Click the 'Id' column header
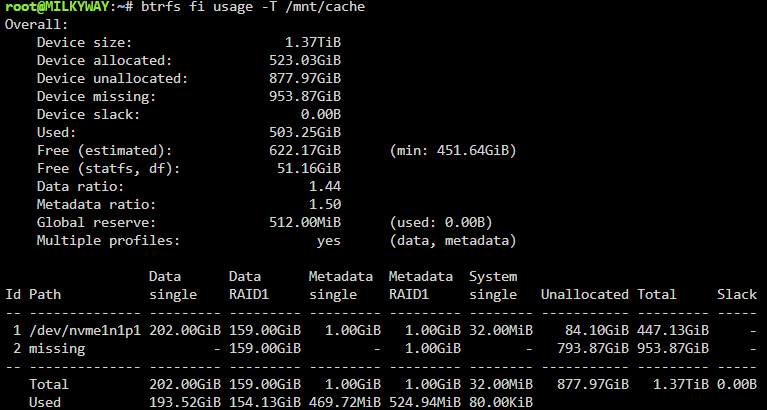This screenshot has width=767, height=410. pos(13,295)
